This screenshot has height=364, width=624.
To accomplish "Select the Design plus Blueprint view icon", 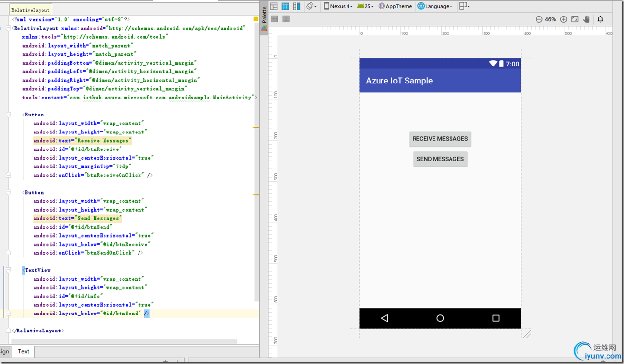I will [x=296, y=6].
